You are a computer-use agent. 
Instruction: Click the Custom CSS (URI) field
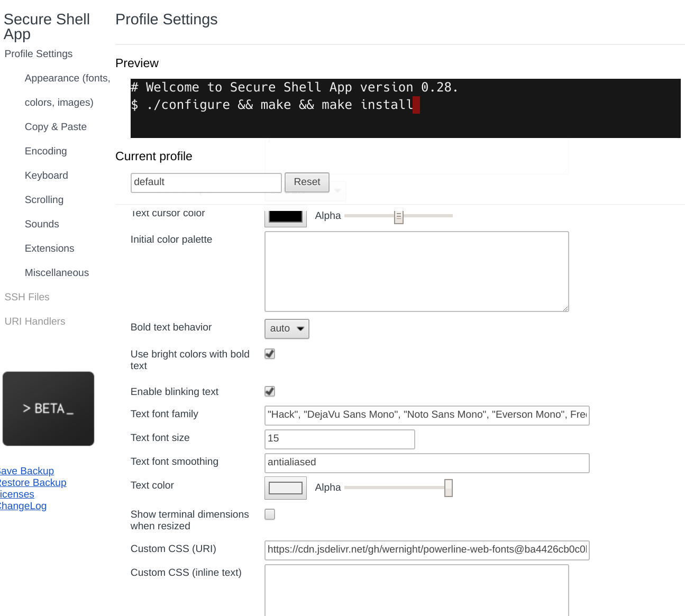(x=427, y=550)
